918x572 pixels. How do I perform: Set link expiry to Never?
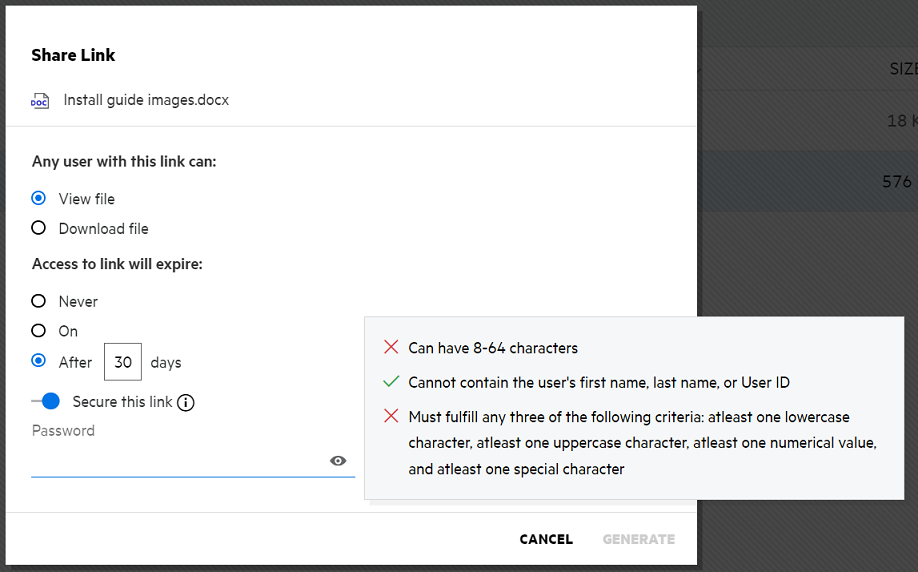[x=39, y=301]
